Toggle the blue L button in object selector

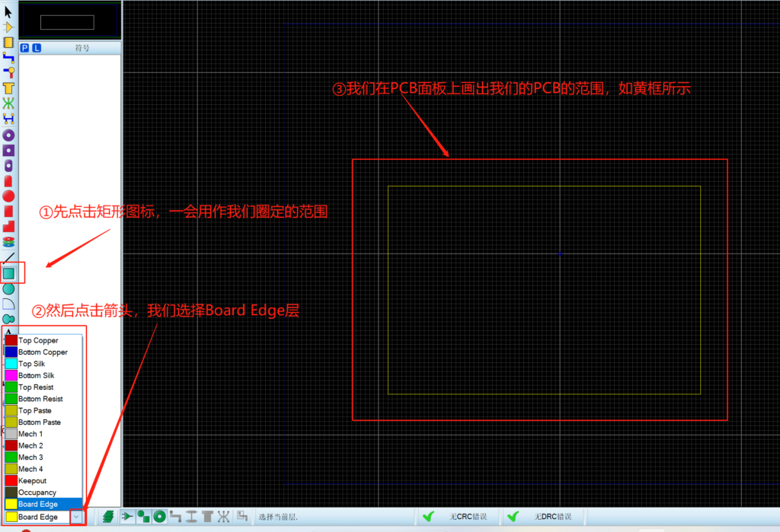[x=37, y=48]
